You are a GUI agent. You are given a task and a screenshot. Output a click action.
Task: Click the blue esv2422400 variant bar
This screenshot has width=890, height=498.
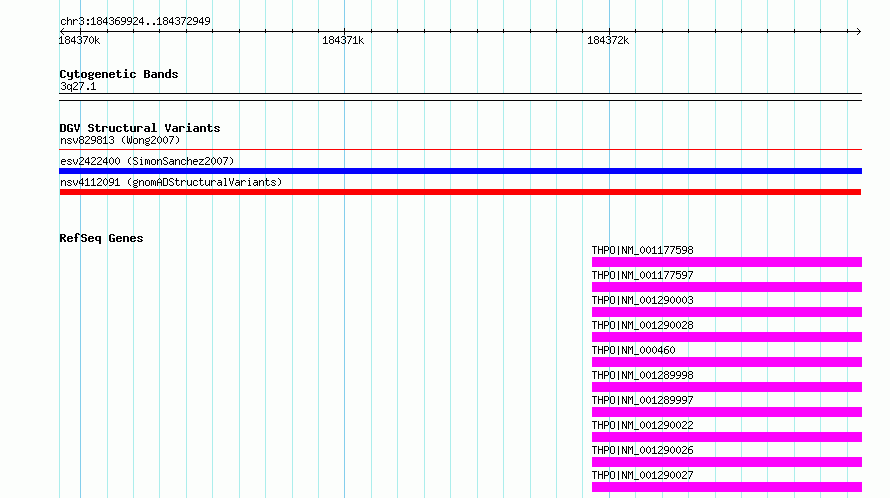click(x=460, y=171)
